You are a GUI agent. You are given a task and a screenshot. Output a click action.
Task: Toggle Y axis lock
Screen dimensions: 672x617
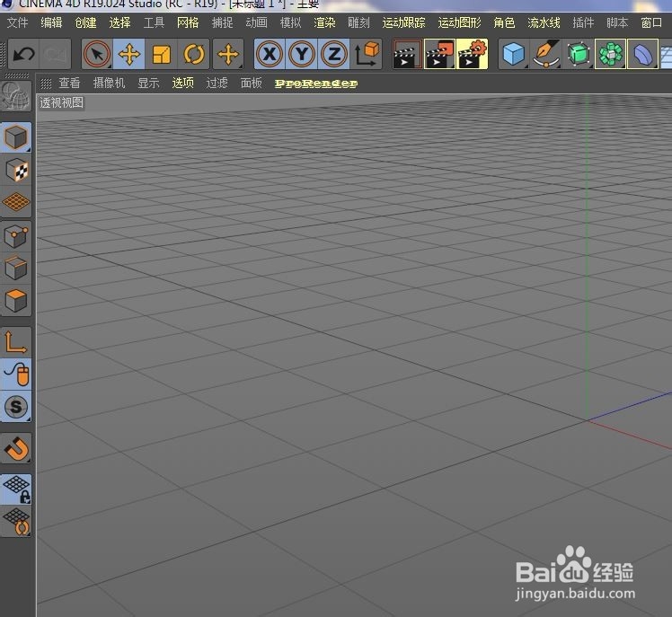click(x=302, y=54)
